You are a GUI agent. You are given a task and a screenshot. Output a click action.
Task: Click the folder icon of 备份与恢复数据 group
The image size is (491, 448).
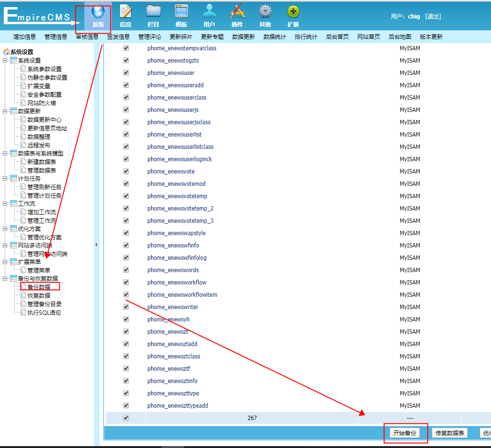pos(13,278)
